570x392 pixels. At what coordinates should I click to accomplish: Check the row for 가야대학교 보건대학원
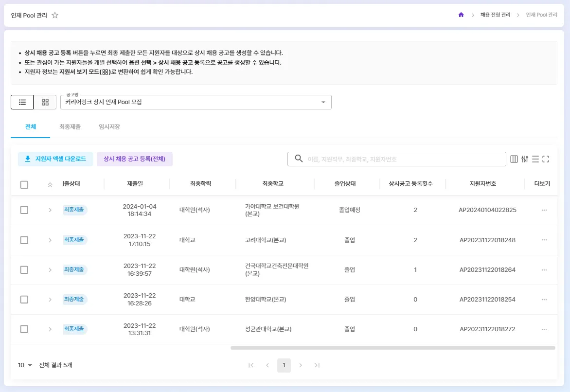coord(24,210)
